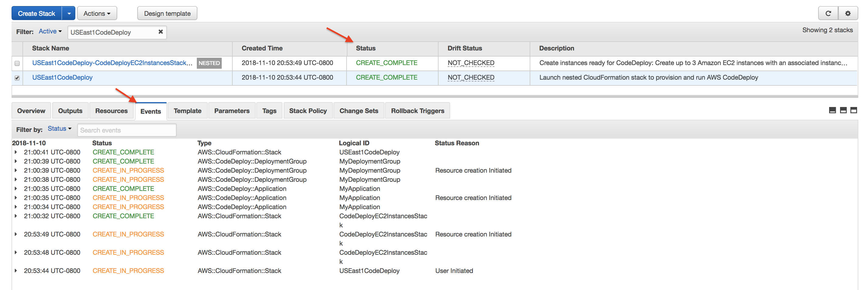Sort by the Created Time column header
The height and width of the screenshot is (290, 868).
tap(262, 48)
